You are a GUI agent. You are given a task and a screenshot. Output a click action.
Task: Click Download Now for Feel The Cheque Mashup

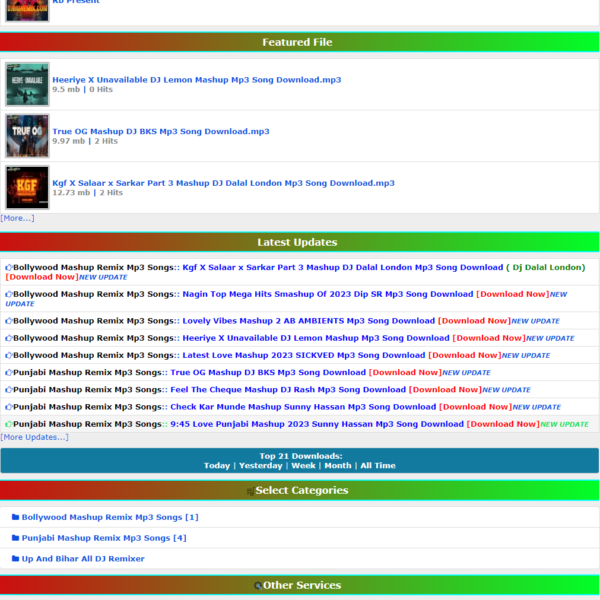[x=445, y=390]
